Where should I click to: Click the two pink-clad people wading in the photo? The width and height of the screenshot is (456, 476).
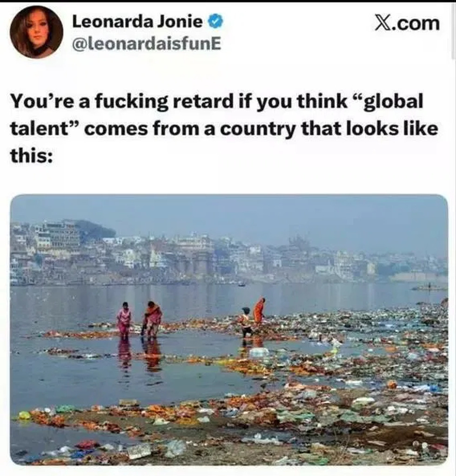[x=140, y=319]
